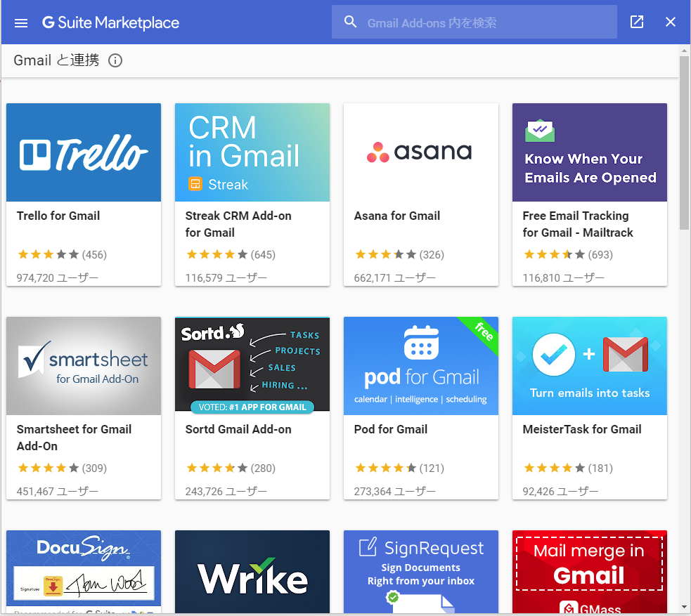Click the MeisterTask for Gmail title
The height and width of the screenshot is (616, 691).
pyautogui.click(x=582, y=429)
